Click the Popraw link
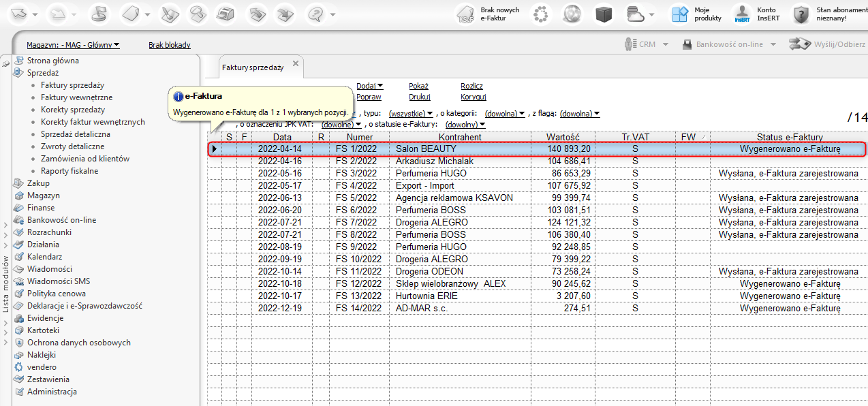Image resolution: width=868 pixels, height=406 pixels. 369,97
